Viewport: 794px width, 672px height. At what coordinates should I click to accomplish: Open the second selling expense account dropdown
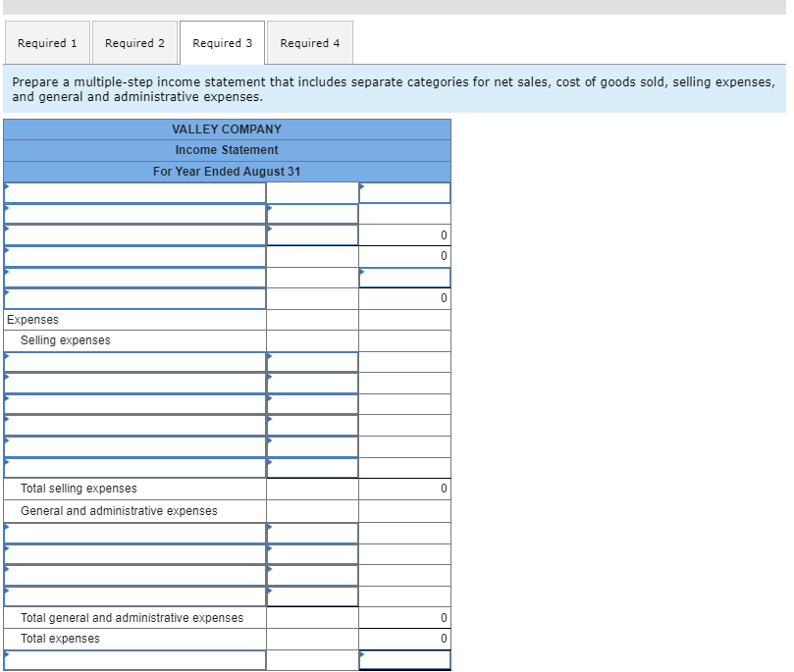(x=134, y=384)
